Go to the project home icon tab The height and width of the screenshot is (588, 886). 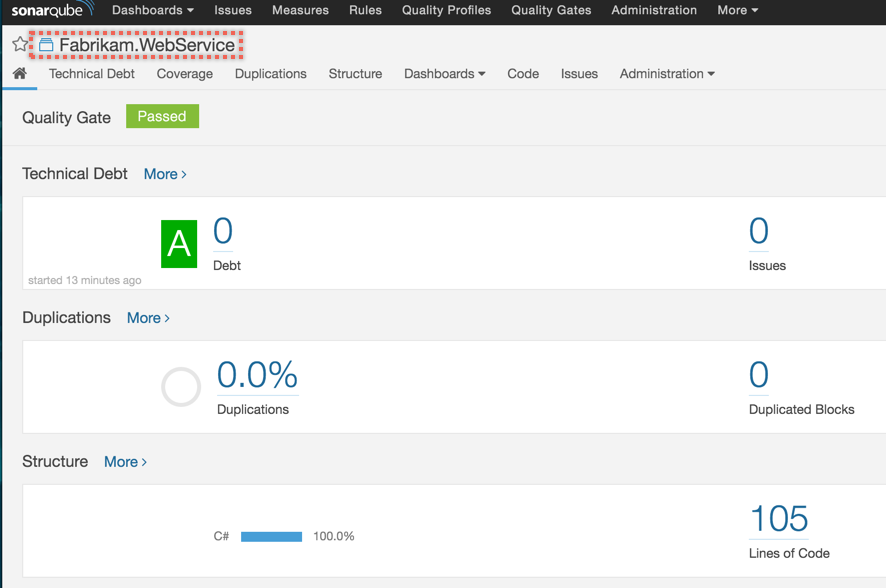tap(20, 73)
